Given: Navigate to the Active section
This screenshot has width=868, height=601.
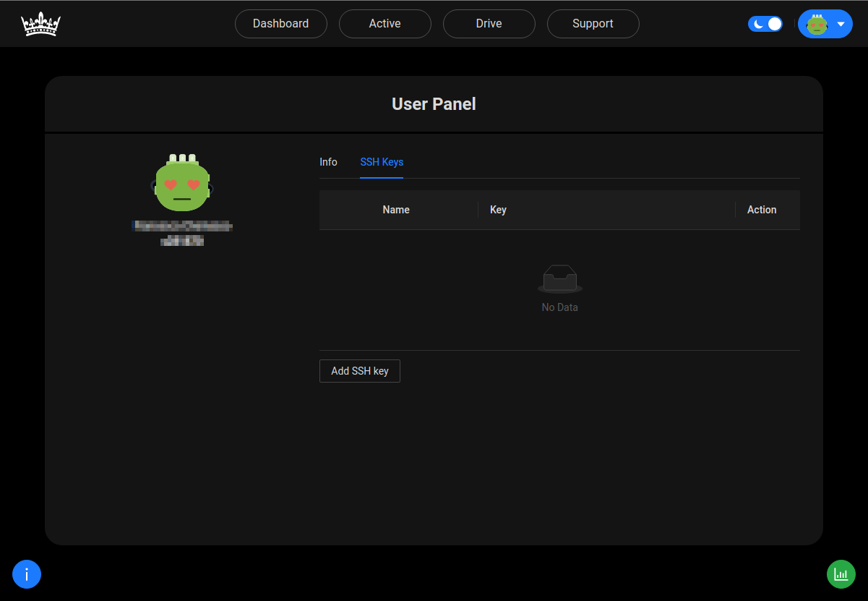Looking at the screenshot, I should click(x=384, y=23).
